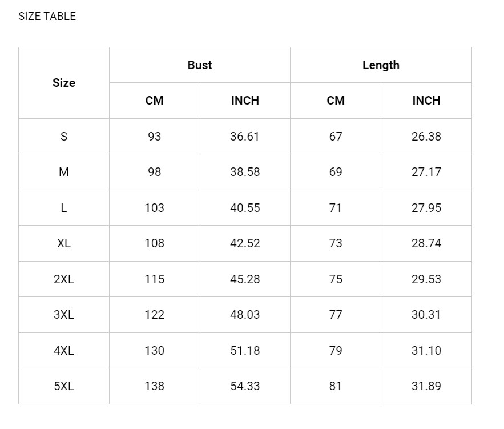Click the S size row label
Screen dimensions: 504x429
tap(64, 137)
